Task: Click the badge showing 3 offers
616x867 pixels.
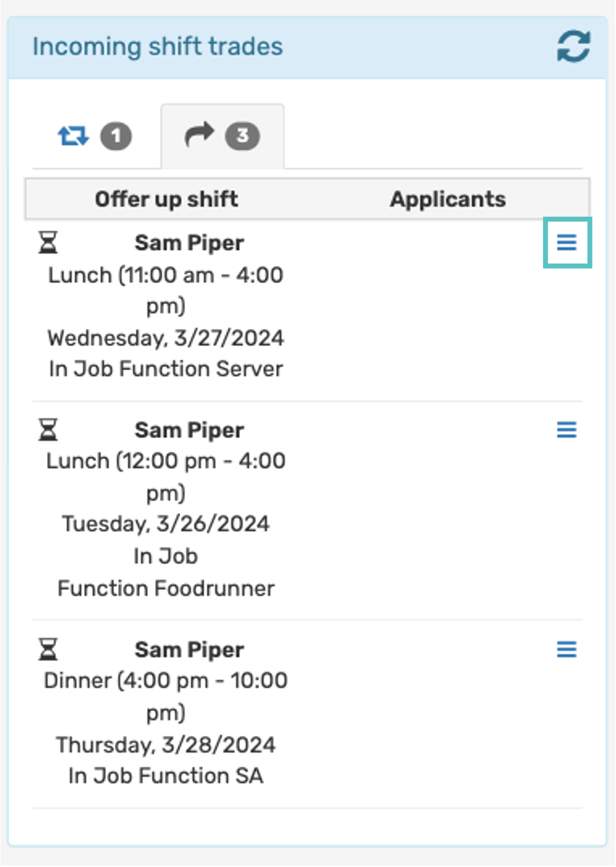Action: click(243, 136)
